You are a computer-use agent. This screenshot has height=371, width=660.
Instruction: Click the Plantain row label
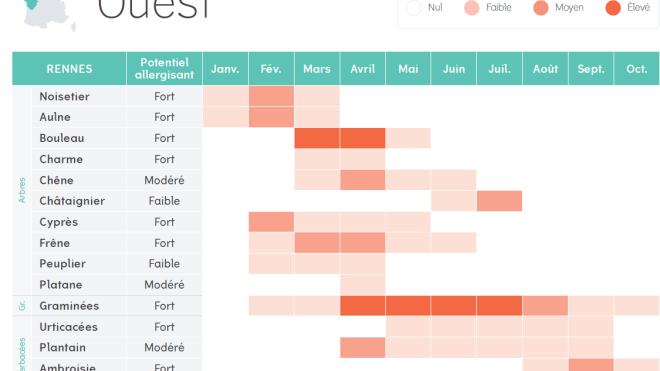pos(62,347)
